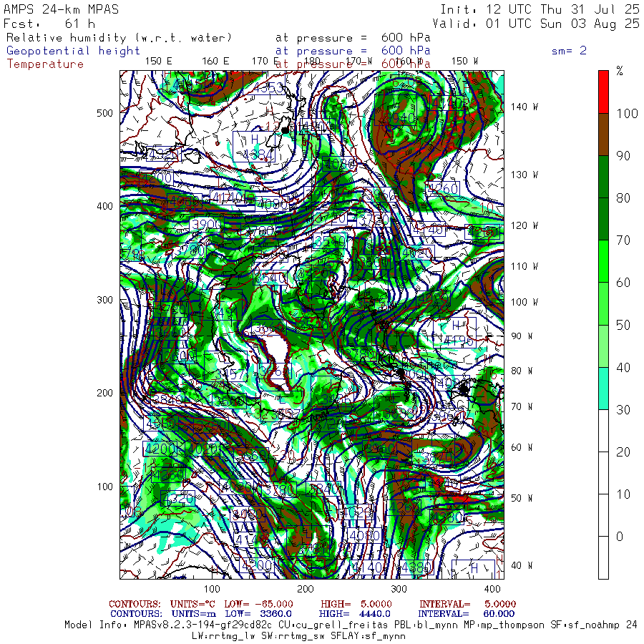Click the '150 E' longitude label

pyautogui.click(x=159, y=62)
